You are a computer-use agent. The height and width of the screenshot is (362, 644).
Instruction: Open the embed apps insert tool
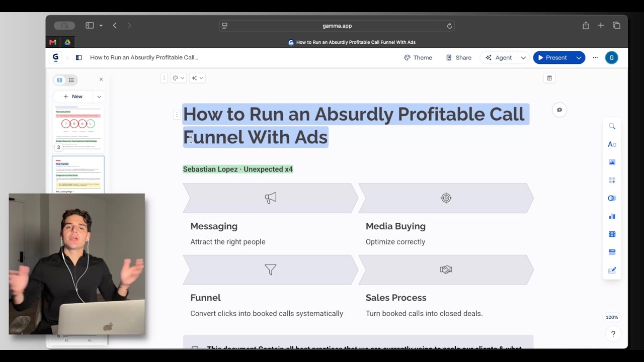(x=612, y=252)
